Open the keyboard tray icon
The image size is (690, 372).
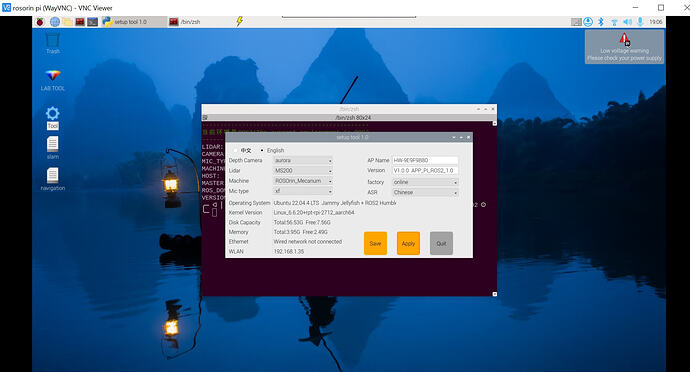pyautogui.click(x=576, y=22)
